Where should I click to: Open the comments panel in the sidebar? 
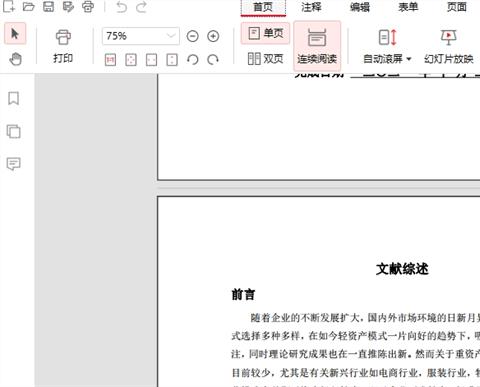(14, 164)
